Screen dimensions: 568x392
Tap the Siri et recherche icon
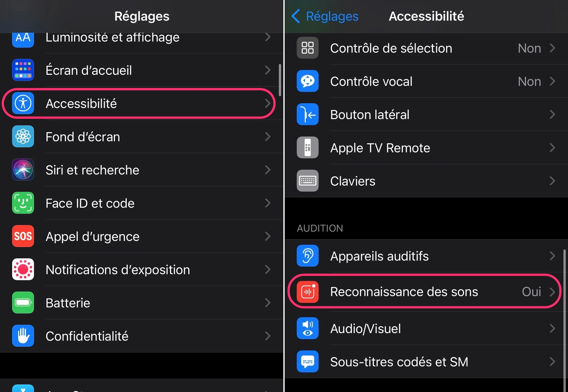tap(23, 170)
